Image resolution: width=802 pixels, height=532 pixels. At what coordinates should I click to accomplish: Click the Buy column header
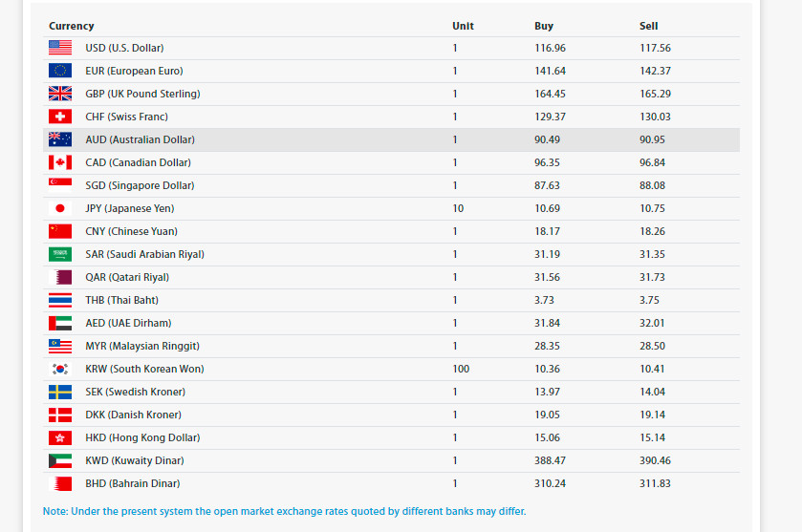(544, 26)
